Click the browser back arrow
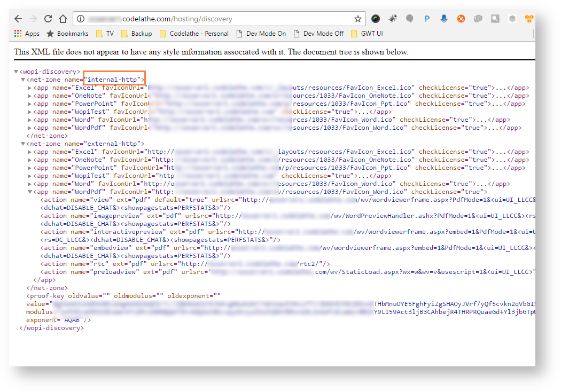Screen dimensions: 561x392 pos(18,19)
